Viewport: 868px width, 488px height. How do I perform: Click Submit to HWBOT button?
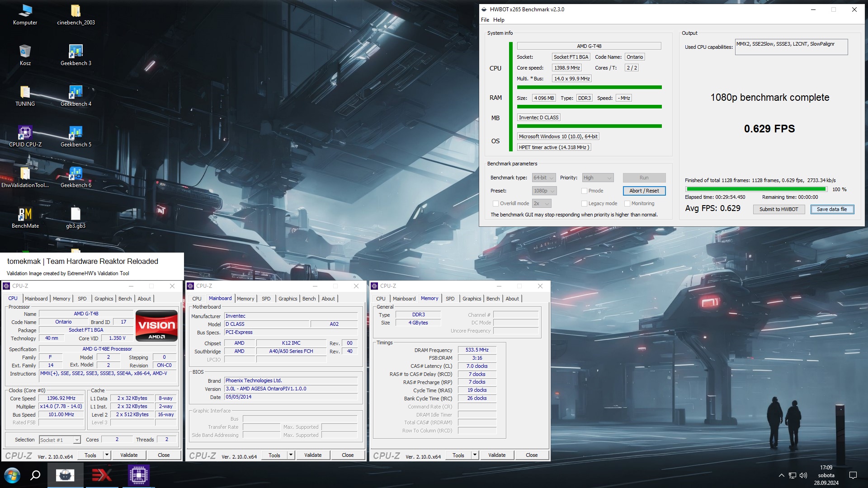pyautogui.click(x=779, y=209)
